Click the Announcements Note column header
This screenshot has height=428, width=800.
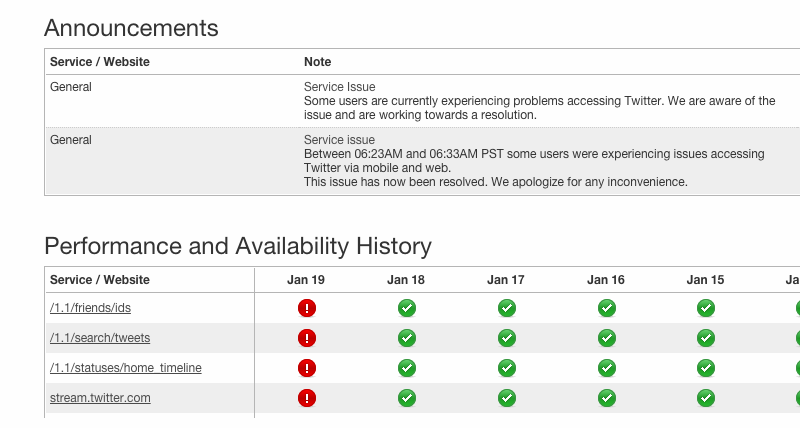click(317, 62)
